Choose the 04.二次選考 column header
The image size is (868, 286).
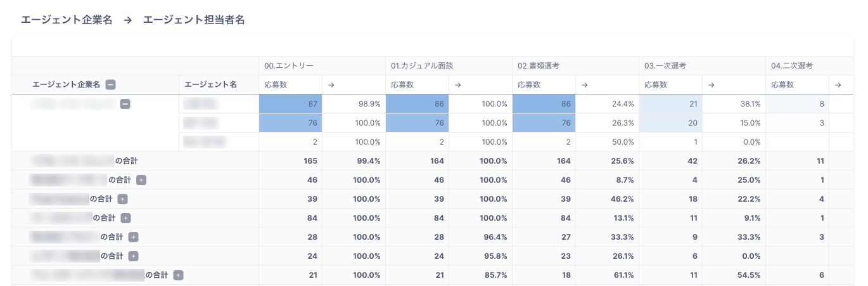click(791, 66)
